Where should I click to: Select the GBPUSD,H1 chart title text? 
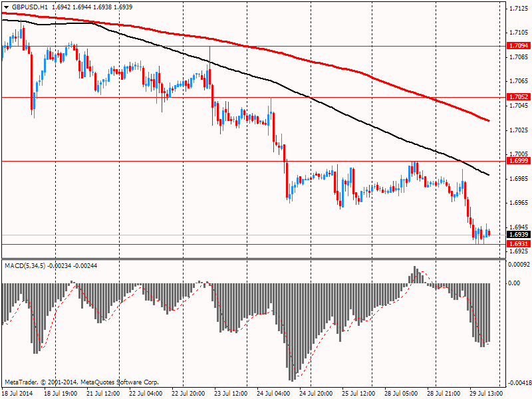30,7
